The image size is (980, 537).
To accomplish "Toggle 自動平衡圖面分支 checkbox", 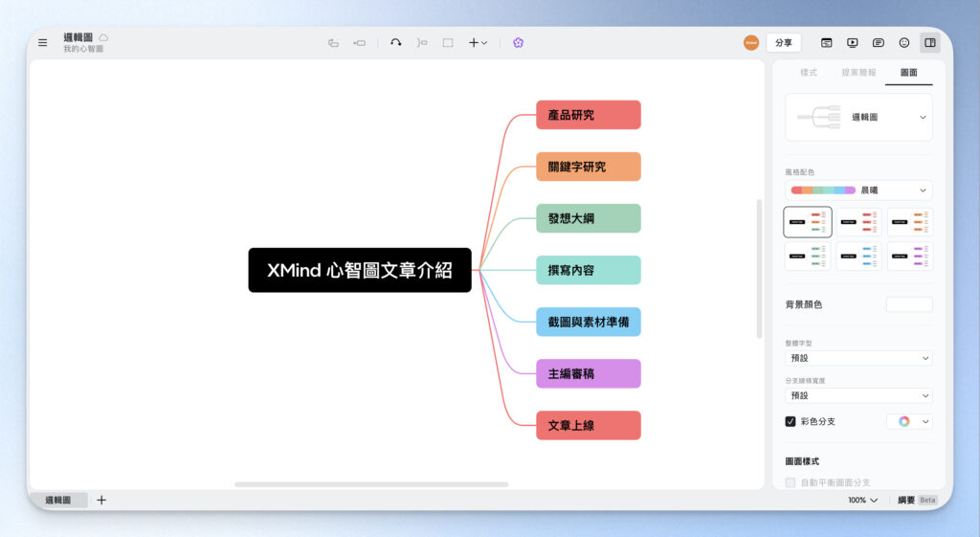I will [x=791, y=482].
